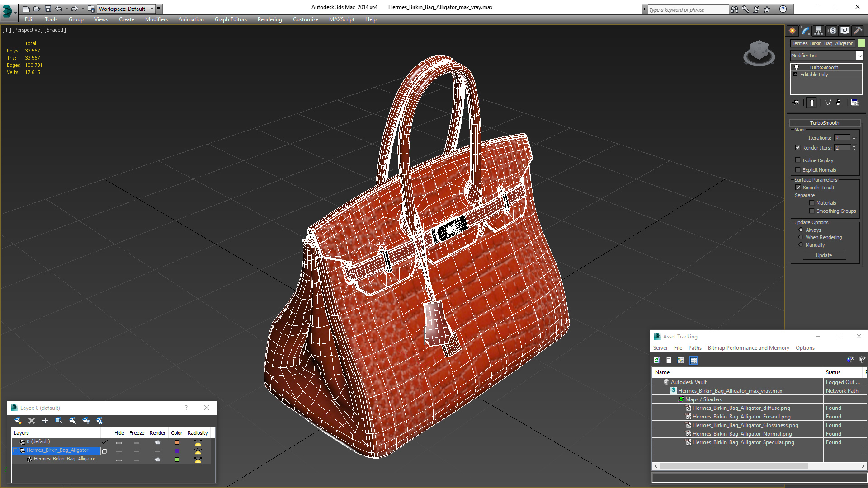Switch Asset Tracking to table view icon

coord(693,360)
